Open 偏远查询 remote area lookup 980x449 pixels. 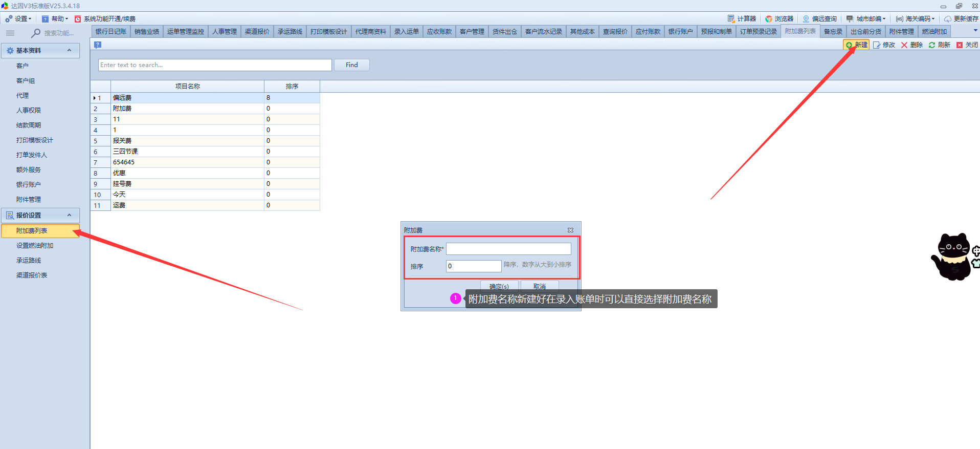[x=819, y=19]
